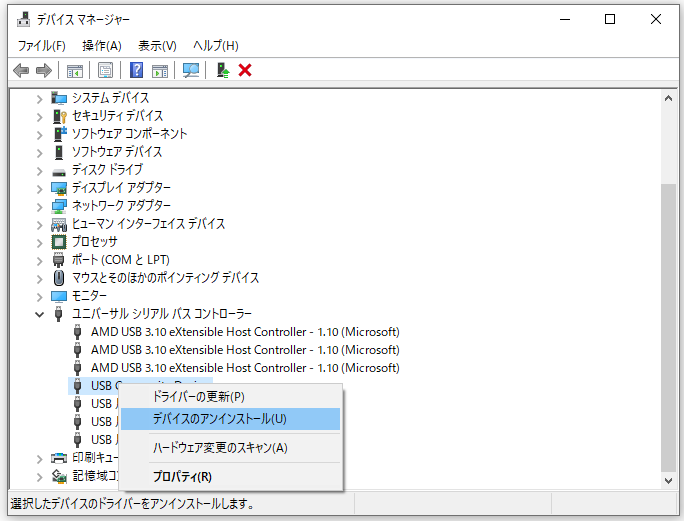Screen dimensions: 684x521
Task: Click the 記憶域コントローラー icon
Action: point(59,476)
